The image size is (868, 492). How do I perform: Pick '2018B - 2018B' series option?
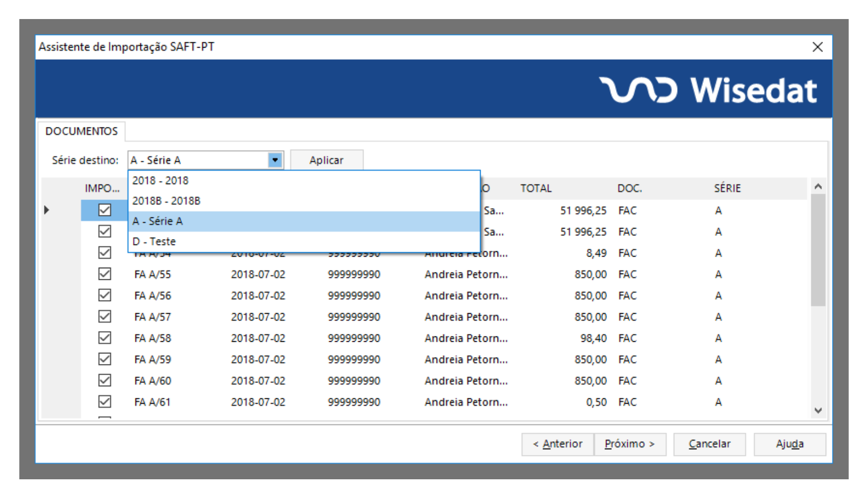pos(166,201)
